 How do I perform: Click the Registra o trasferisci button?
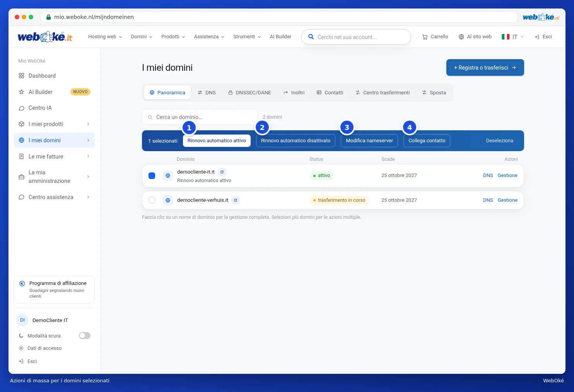[485, 68]
